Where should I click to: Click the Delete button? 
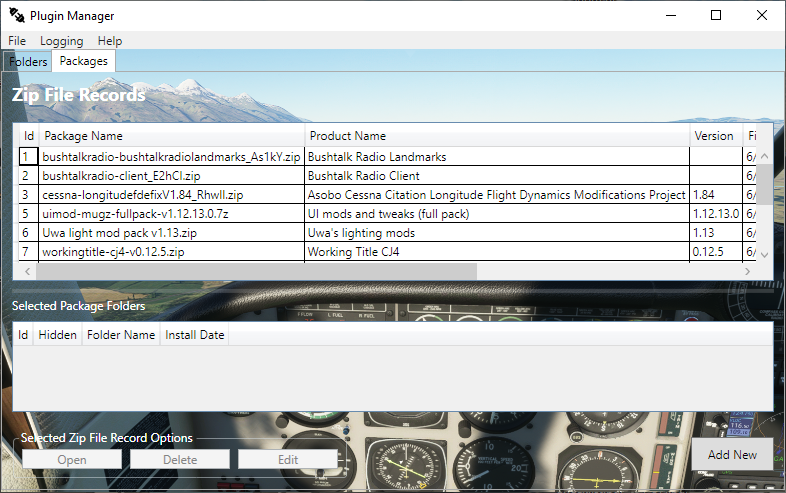pos(180,459)
